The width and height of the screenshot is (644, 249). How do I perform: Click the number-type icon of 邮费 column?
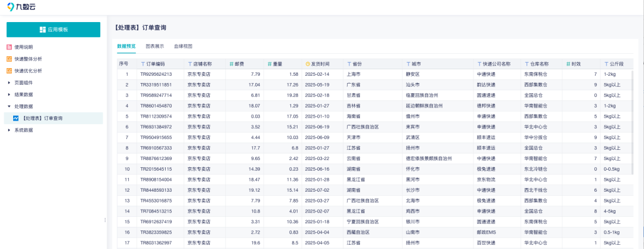231,64
